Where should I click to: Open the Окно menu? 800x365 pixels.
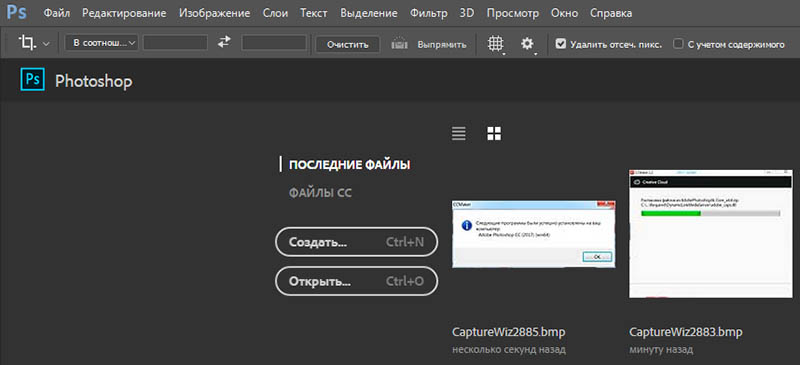(564, 13)
